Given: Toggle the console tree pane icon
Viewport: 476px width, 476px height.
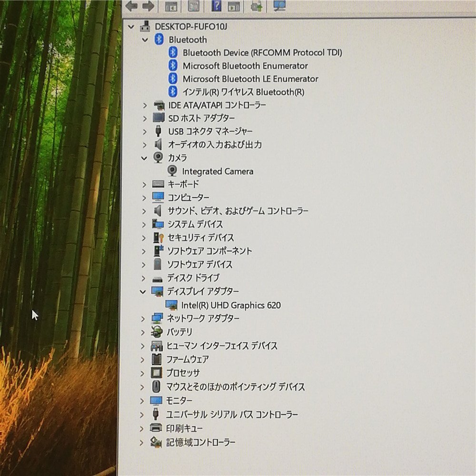Looking at the screenshot, I should click(171, 6).
